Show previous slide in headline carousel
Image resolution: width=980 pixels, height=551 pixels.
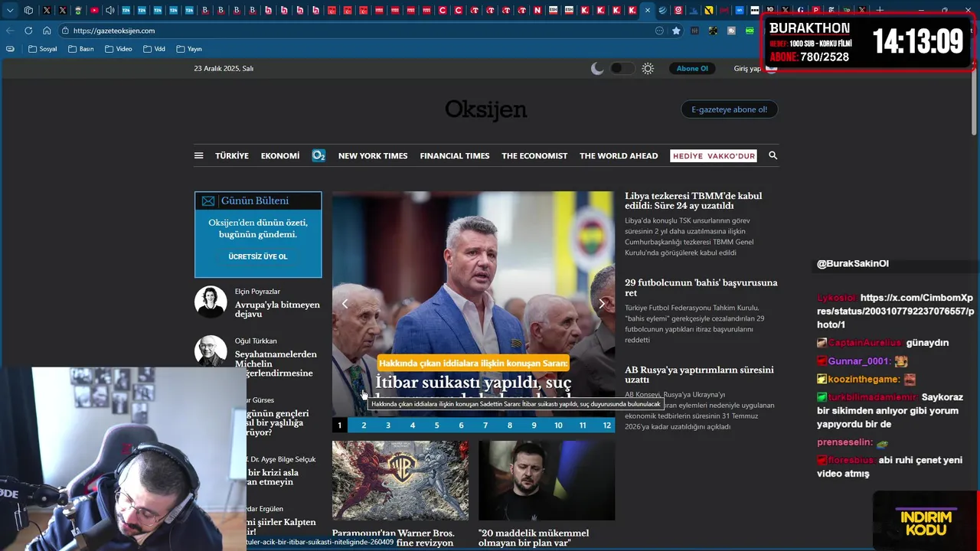pos(345,304)
